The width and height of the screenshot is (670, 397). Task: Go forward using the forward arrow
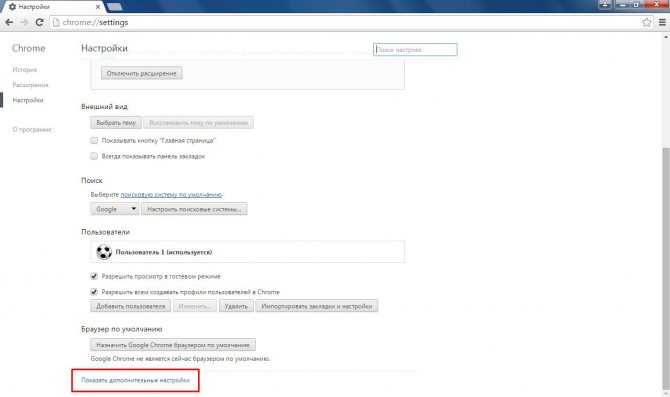pos(24,22)
